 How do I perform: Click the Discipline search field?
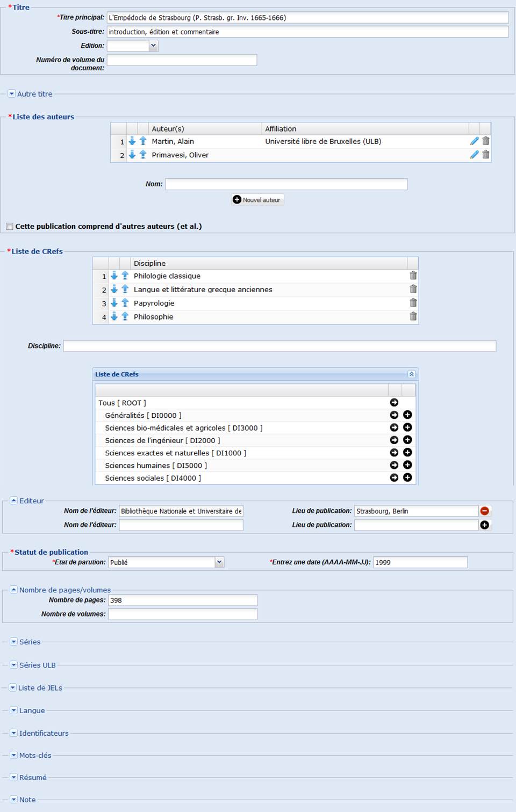point(279,346)
